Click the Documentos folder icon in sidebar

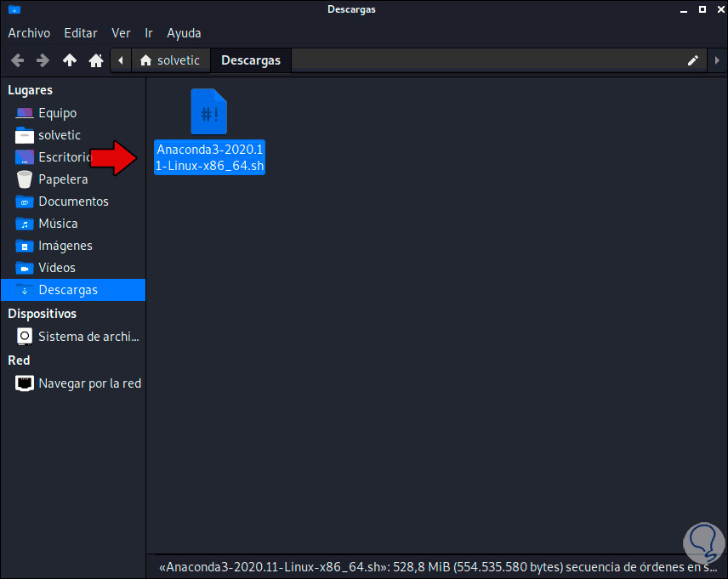(x=25, y=202)
